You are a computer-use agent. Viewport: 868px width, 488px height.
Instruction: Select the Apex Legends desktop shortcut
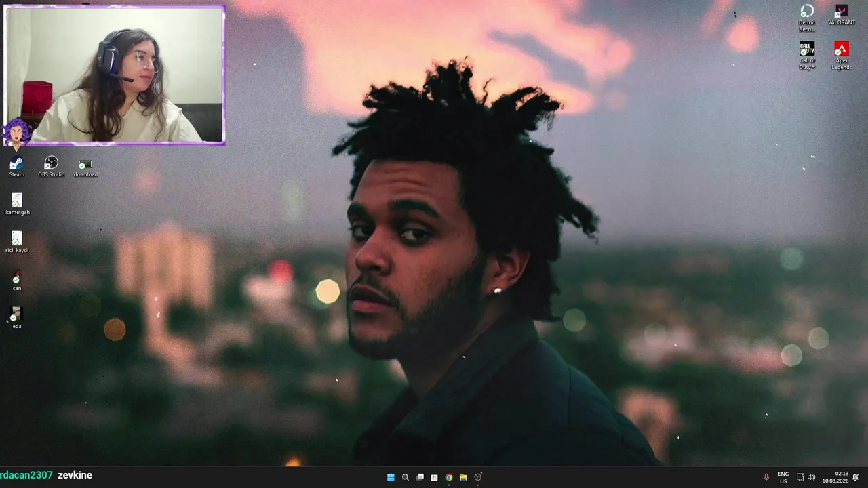pyautogui.click(x=842, y=56)
